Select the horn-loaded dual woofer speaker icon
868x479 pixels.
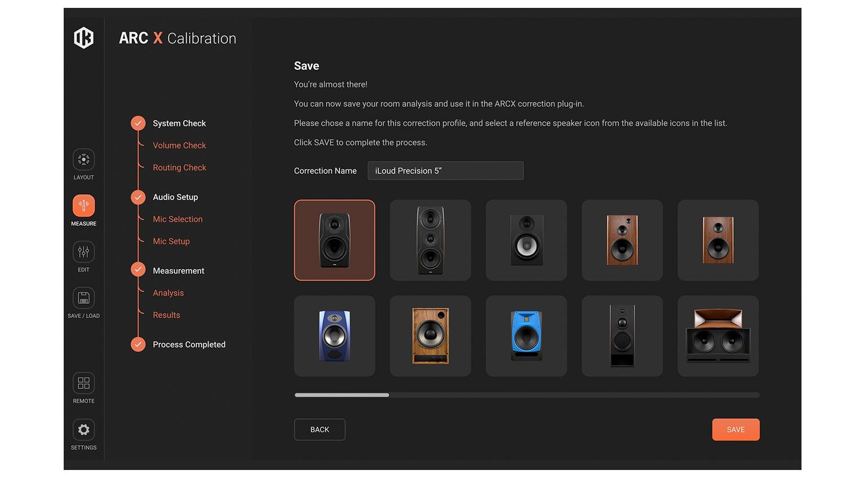(718, 336)
